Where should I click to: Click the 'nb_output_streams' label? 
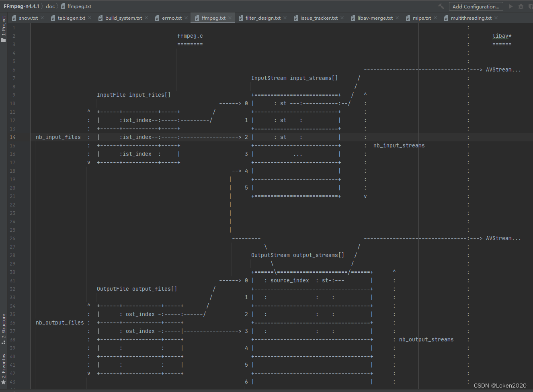pos(426,340)
